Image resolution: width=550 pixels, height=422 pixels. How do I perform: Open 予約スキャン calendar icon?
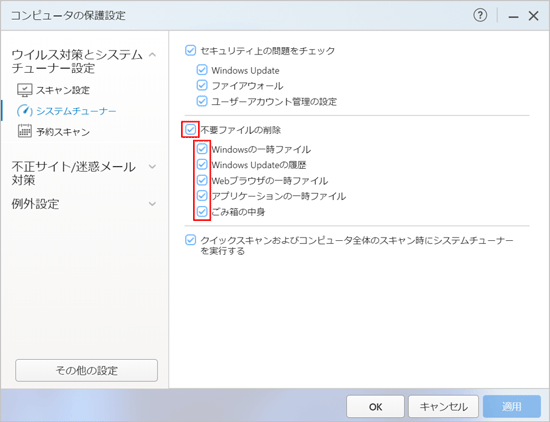[25, 131]
